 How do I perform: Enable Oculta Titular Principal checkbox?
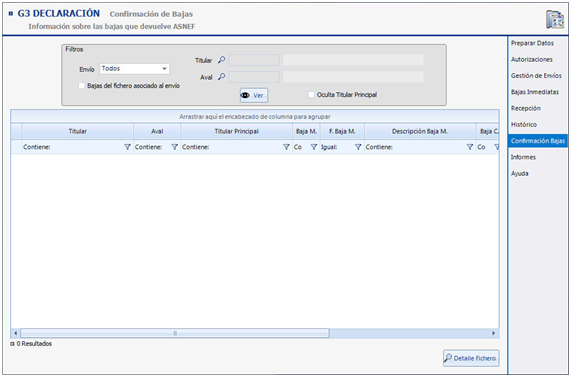point(311,95)
